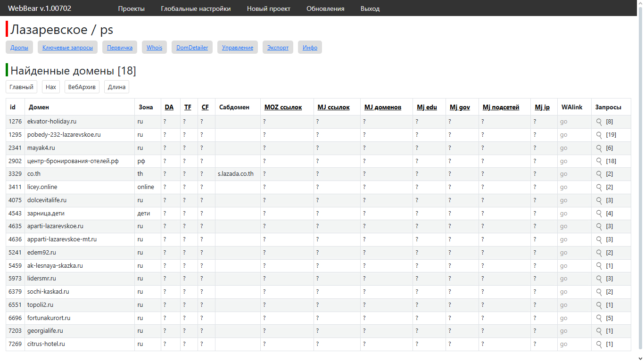Click search icon in зарница.дети row
This screenshot has height=362, width=644.
(x=599, y=214)
